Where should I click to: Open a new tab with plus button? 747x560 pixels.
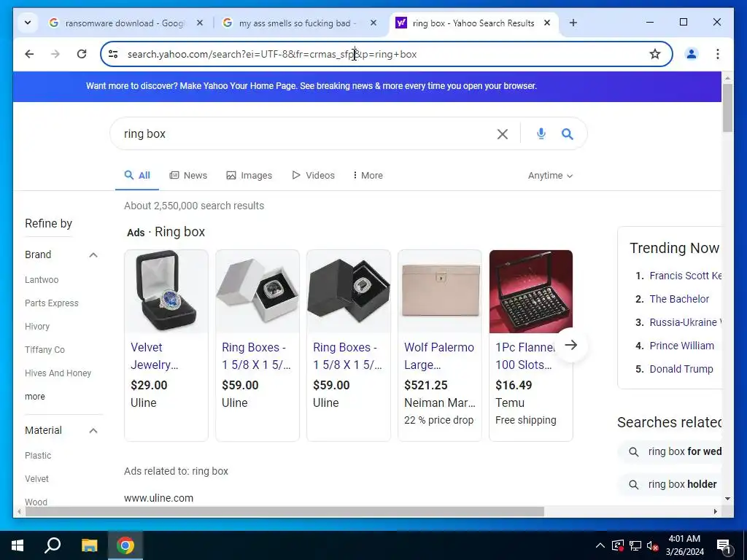pyautogui.click(x=573, y=23)
